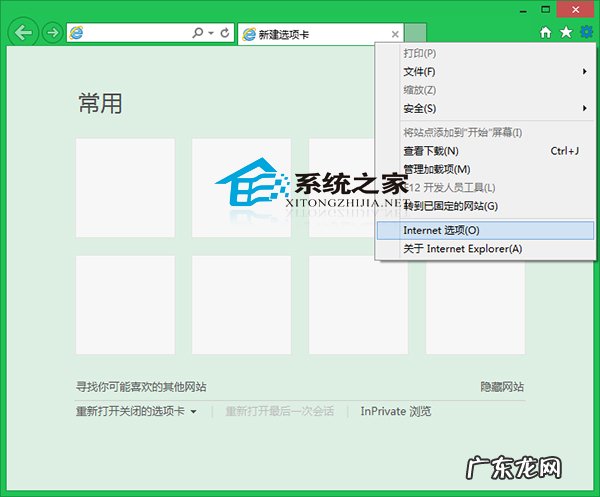Click the 寻找你可能喜欢的其他网站 link
Image resolution: width=600 pixels, height=497 pixels.
click(141, 387)
